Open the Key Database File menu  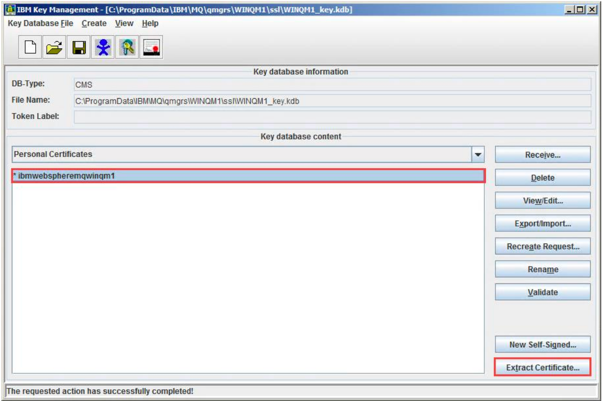click(x=40, y=23)
